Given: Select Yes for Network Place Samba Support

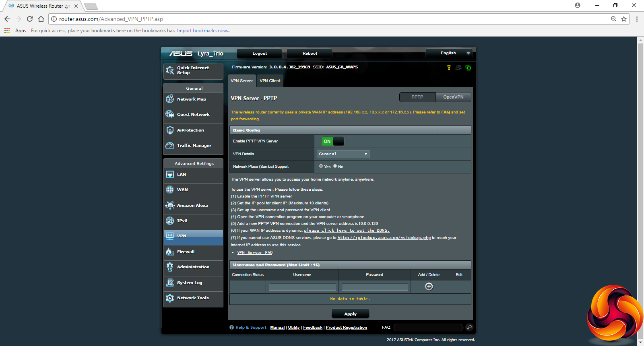Looking at the screenshot, I should click(x=321, y=166).
